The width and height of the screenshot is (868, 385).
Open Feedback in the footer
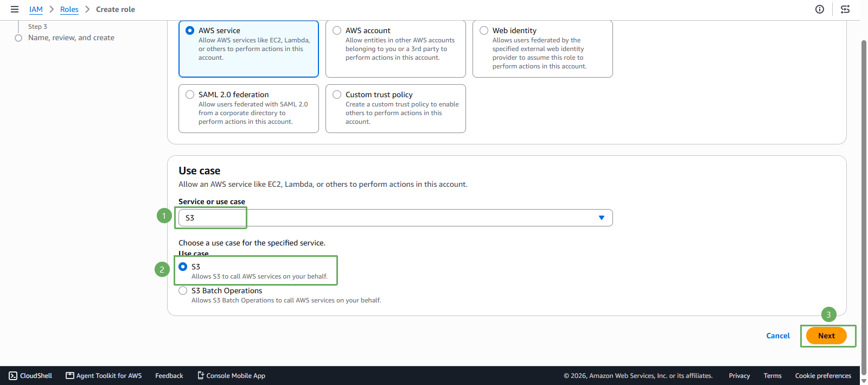tap(169, 376)
